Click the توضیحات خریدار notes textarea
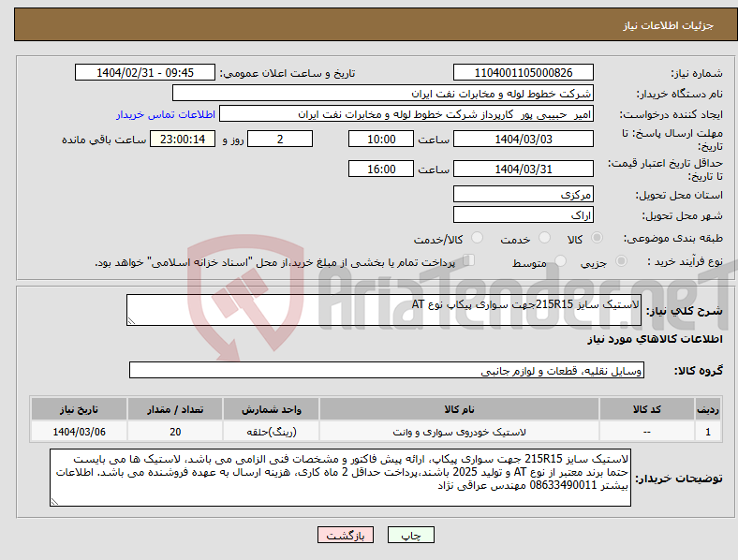 340,478
